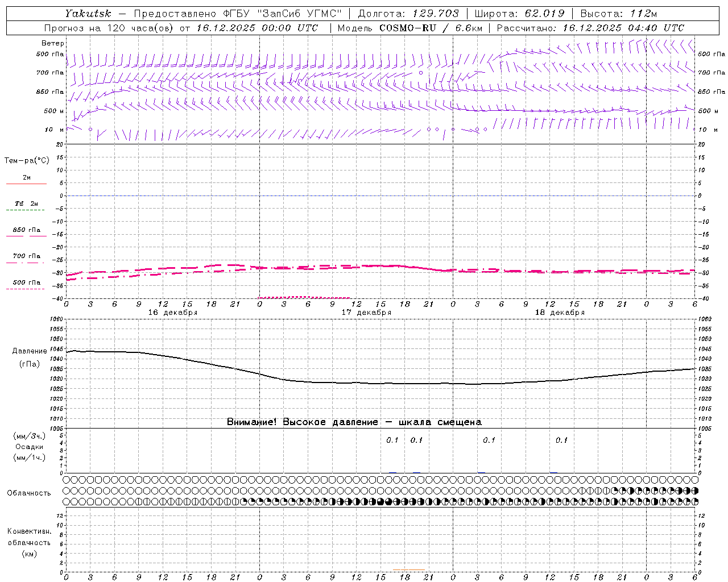The image size is (728, 582).
Task: Click the 10 м wind level label on left
Action: pos(55,130)
